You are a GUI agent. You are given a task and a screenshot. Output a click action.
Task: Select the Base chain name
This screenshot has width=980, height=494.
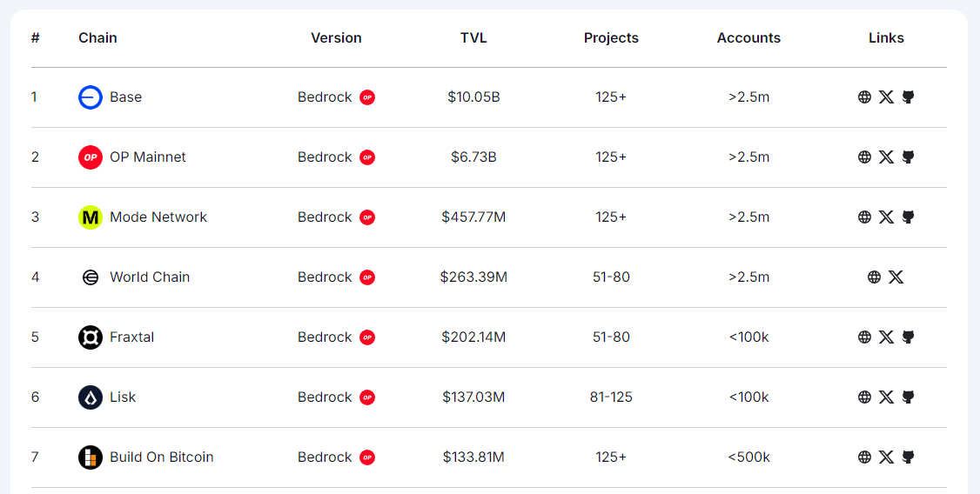125,97
